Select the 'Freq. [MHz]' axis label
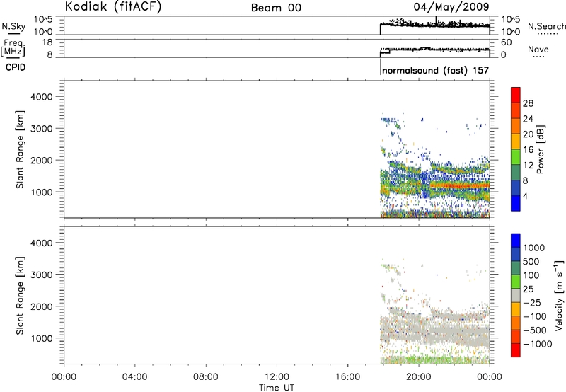Image resolution: width=566 pixels, height=392 pixels. coord(13,47)
